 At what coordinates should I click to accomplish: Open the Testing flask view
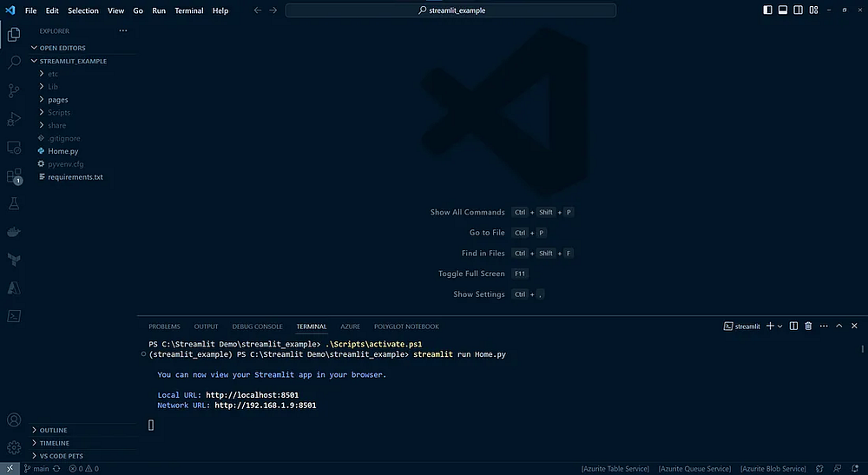pos(14,204)
